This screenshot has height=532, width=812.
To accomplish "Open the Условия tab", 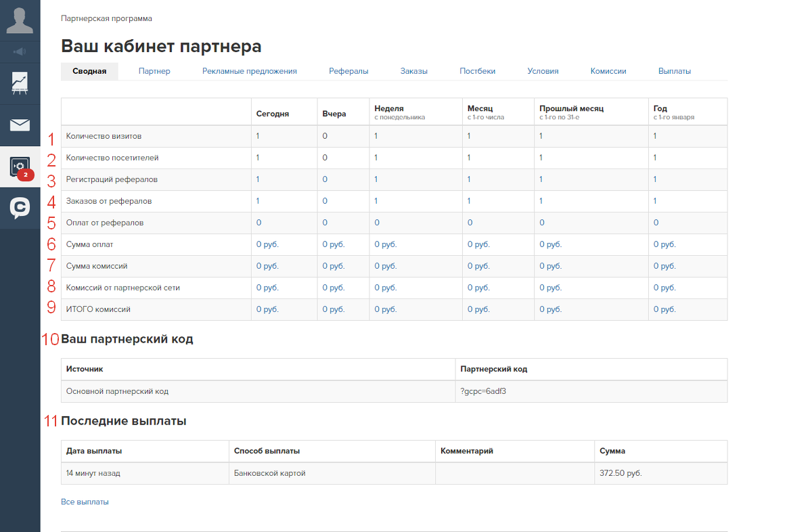I will click(543, 71).
